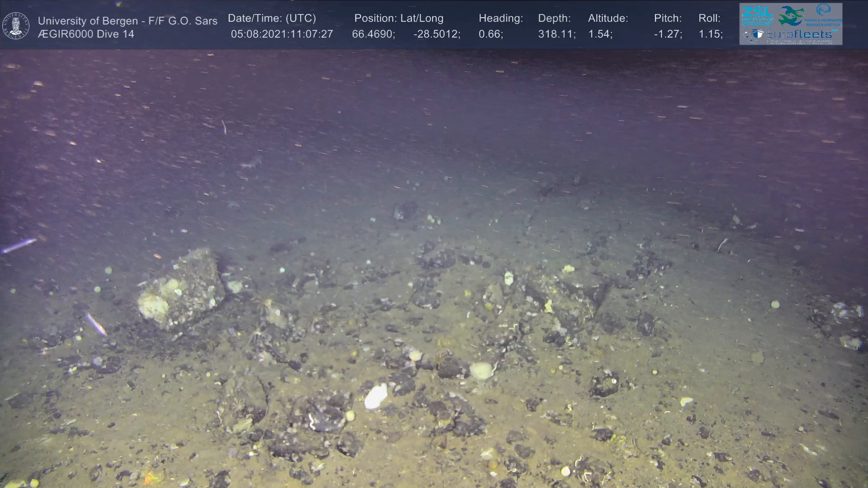
Task: Click the Altitude value 1.54
Action: click(600, 34)
